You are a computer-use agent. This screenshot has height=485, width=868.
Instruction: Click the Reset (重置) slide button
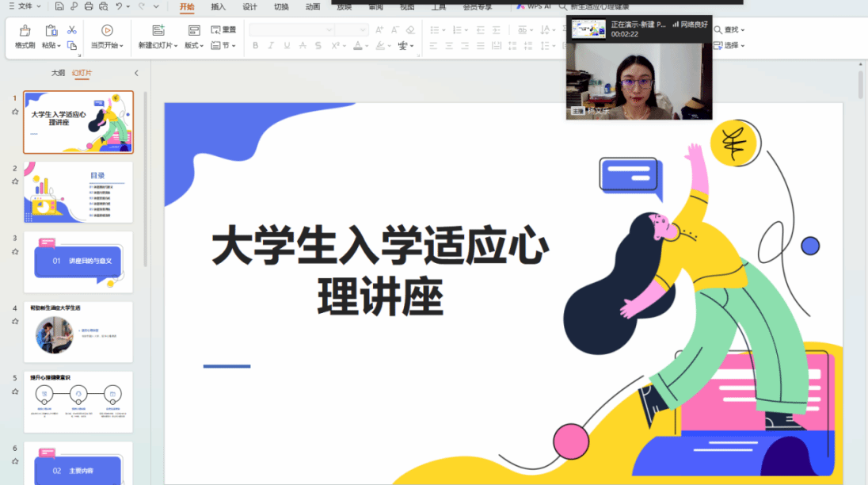pyautogui.click(x=223, y=30)
